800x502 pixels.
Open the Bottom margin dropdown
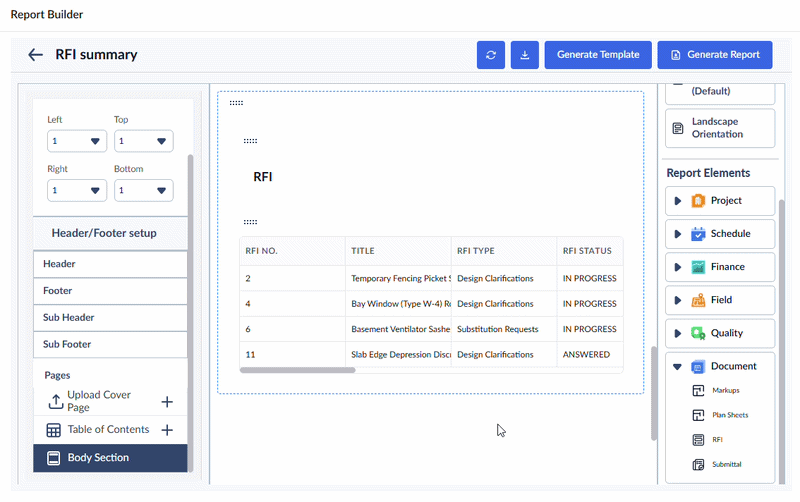(x=143, y=190)
